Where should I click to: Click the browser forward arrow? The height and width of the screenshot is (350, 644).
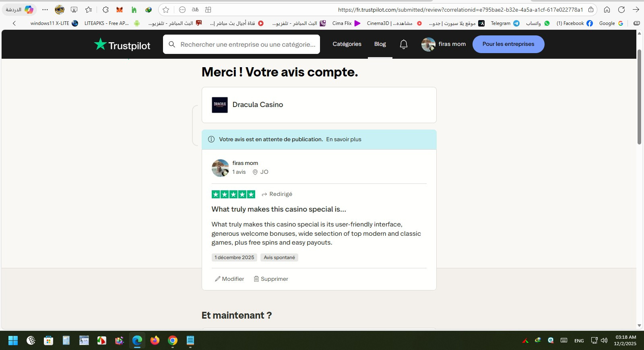(x=636, y=10)
